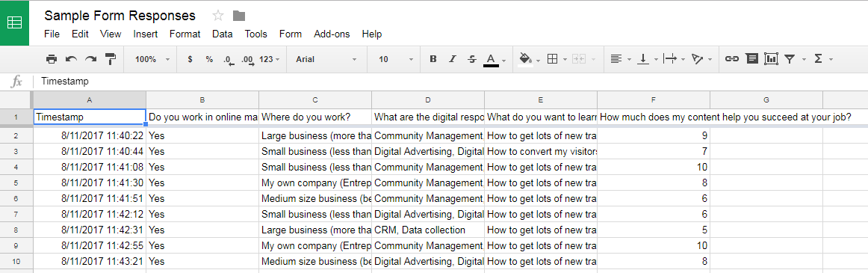Viewport: 868px width, 273px height.
Task: Expand the merge cells dropdown arrow
Action: [594, 59]
